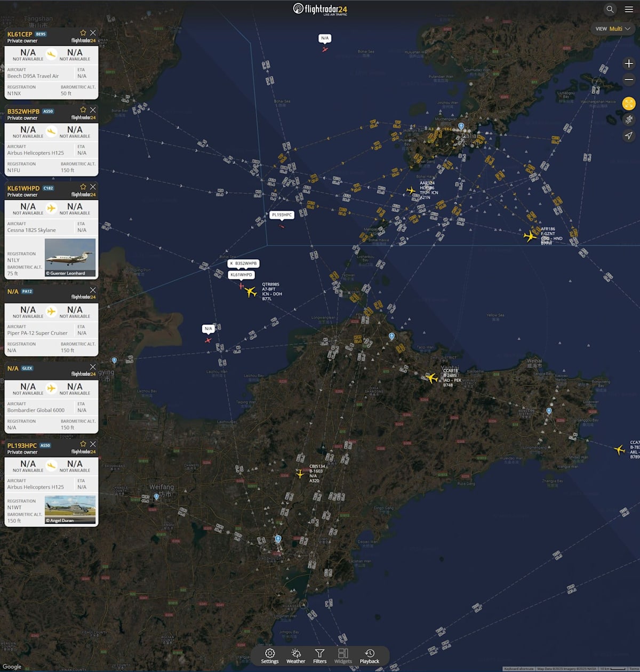Click the BE95 aircraft type badge
Image resolution: width=640 pixels, height=672 pixels.
41,34
